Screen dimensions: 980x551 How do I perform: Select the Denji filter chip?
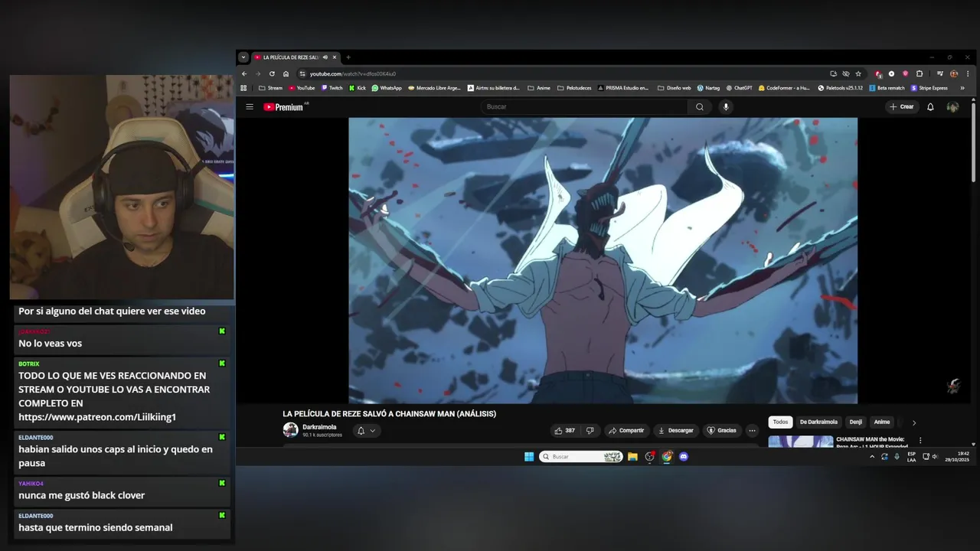[x=856, y=422]
